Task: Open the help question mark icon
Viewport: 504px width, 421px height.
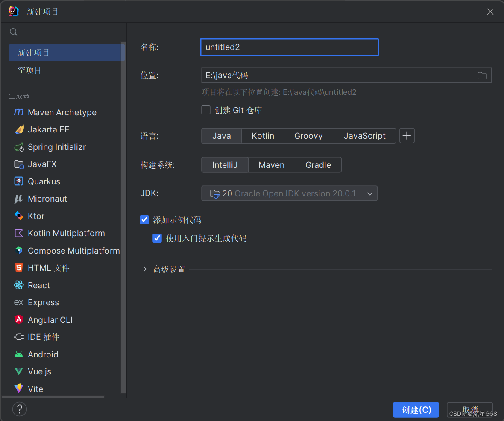Action: click(19, 409)
